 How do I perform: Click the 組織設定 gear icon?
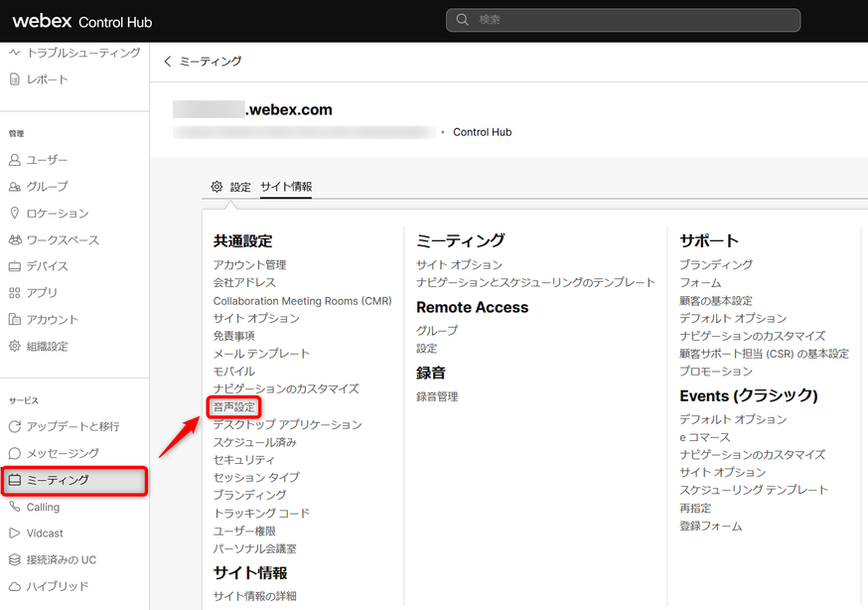click(x=15, y=346)
